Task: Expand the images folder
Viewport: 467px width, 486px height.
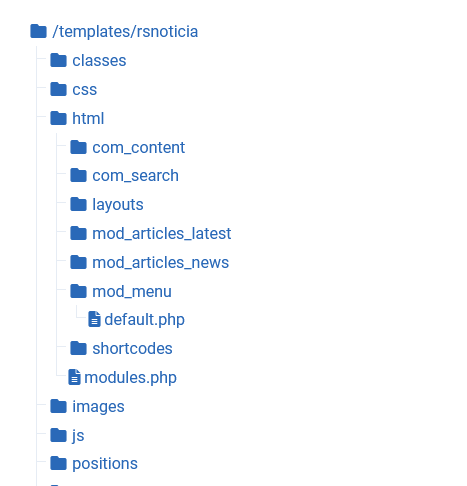Action: (x=98, y=406)
